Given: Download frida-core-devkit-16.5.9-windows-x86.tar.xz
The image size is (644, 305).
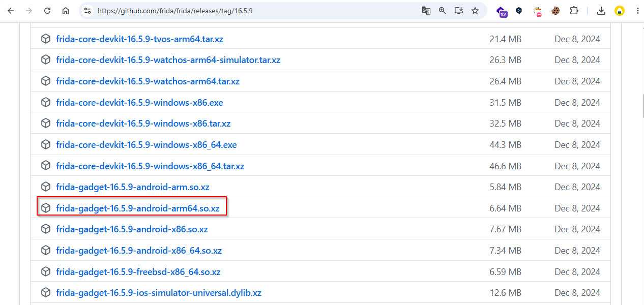Looking at the screenshot, I should [x=143, y=124].
